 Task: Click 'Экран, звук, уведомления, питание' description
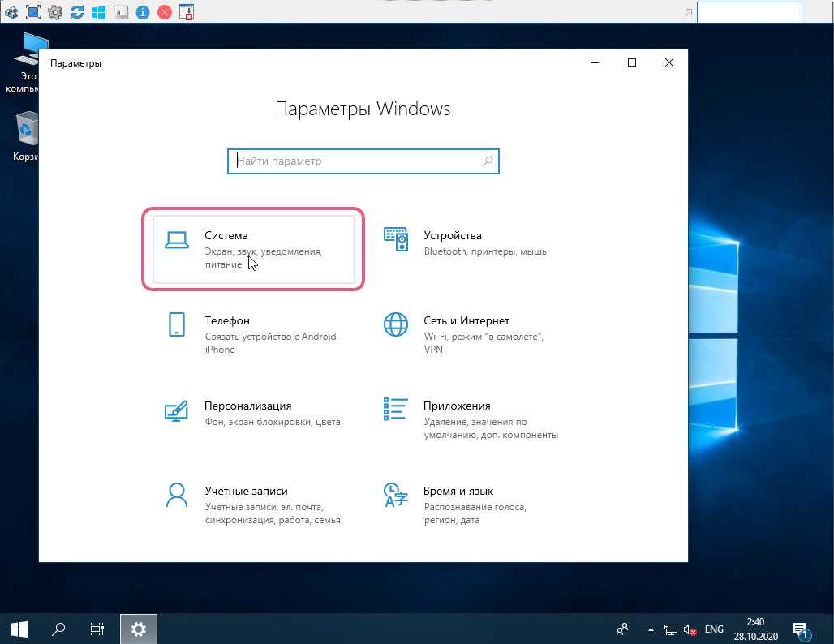click(x=264, y=258)
